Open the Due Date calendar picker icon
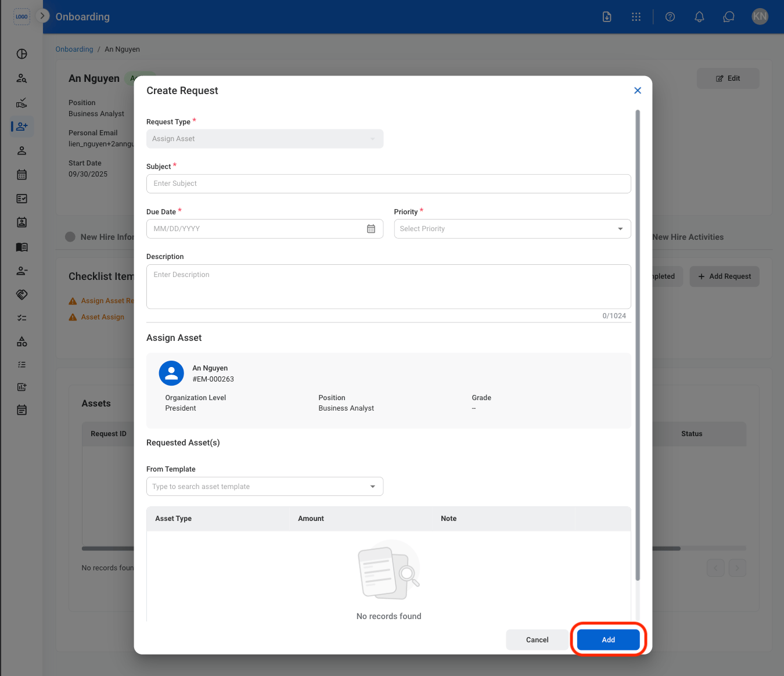The width and height of the screenshot is (784, 676). pyautogui.click(x=371, y=229)
